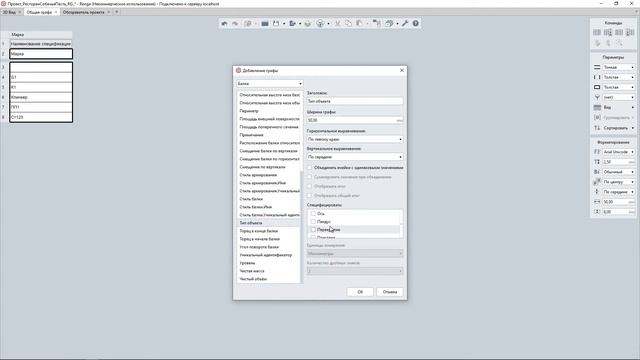Open help with question mark icon
This screenshot has height=360, width=640.
click(416, 24)
